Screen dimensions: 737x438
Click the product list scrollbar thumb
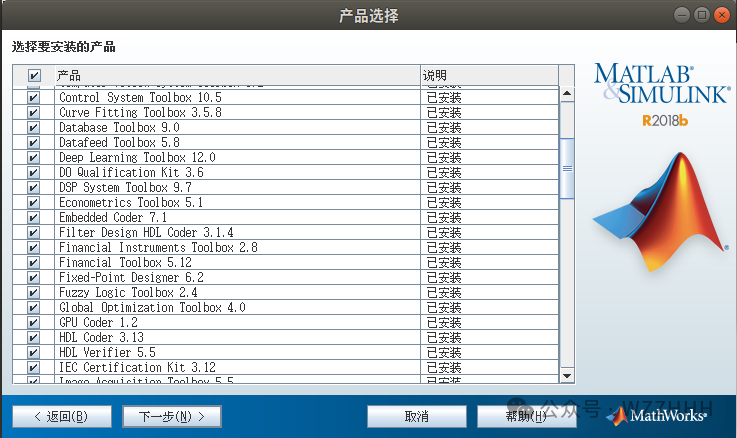click(567, 168)
